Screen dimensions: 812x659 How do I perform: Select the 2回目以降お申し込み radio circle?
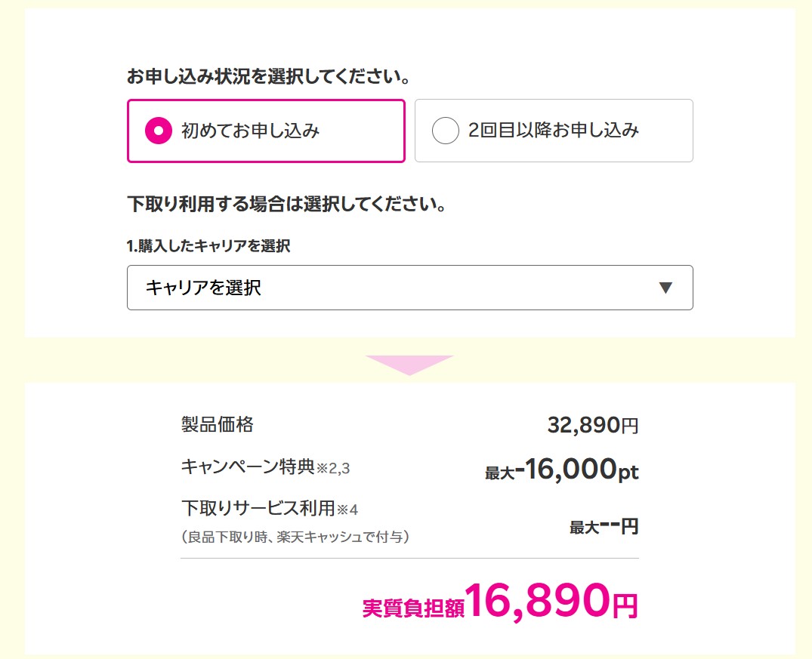pyautogui.click(x=445, y=131)
